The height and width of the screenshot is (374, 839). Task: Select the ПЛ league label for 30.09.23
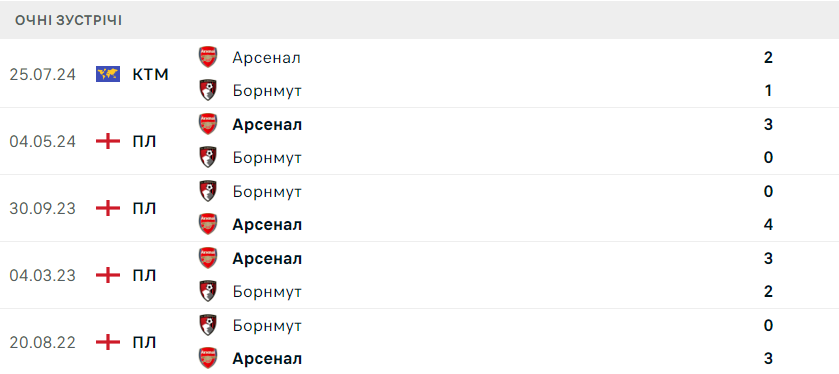144,209
